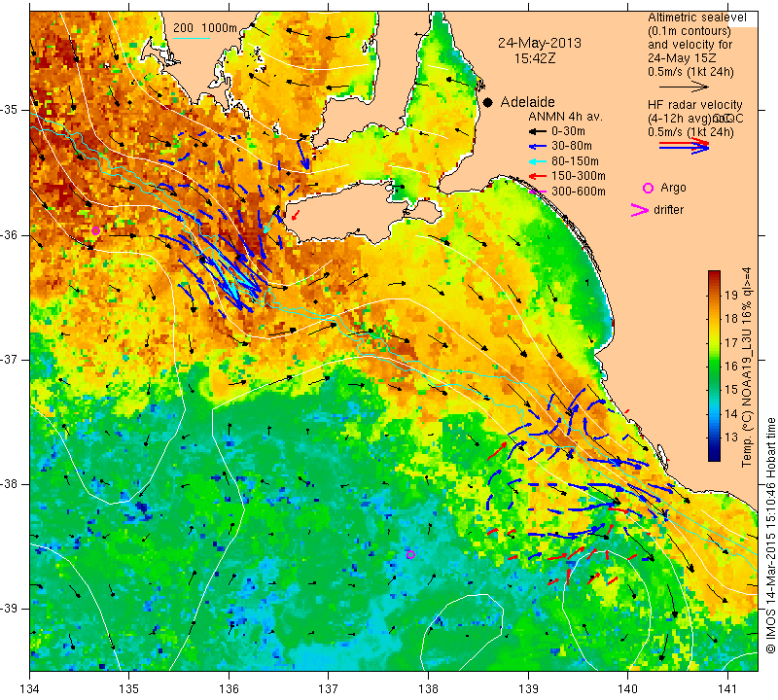Click the '(0.1m contours)' text
Screen dimensions: 778x700
point(690,31)
